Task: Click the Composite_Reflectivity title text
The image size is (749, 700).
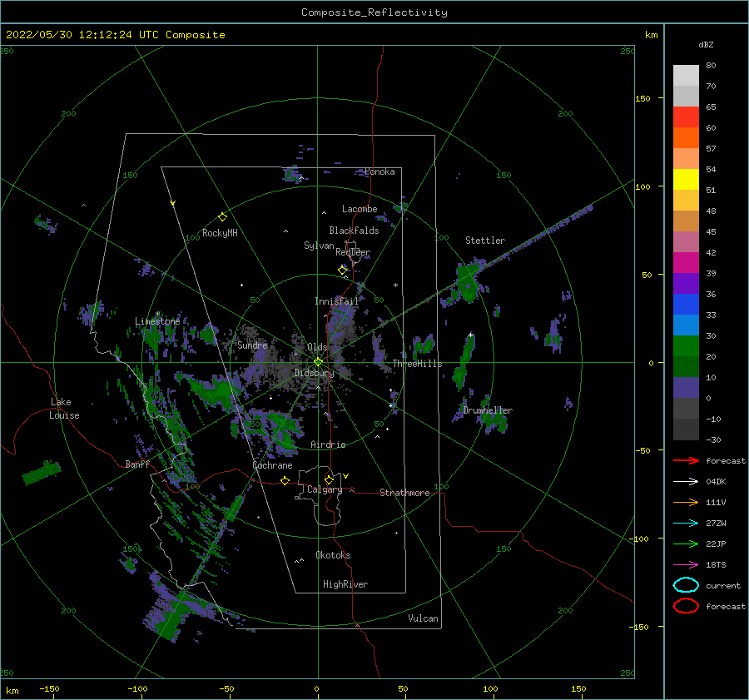Action: 374,12
